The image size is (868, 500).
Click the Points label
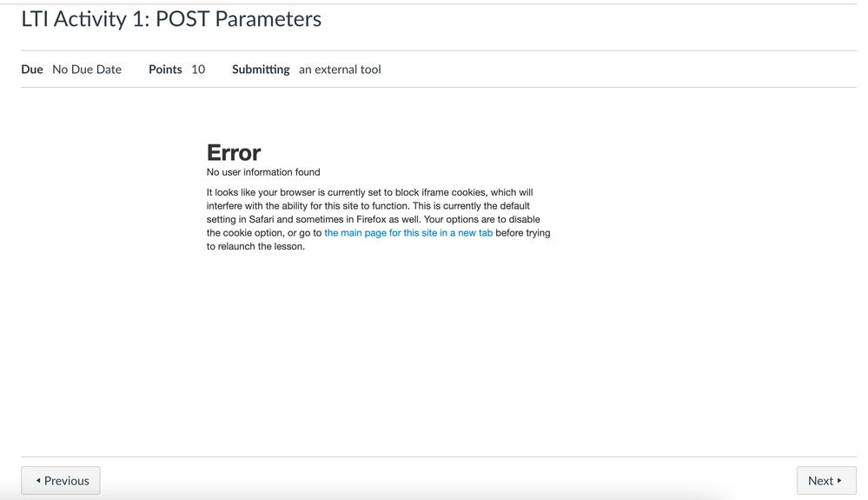coord(165,70)
